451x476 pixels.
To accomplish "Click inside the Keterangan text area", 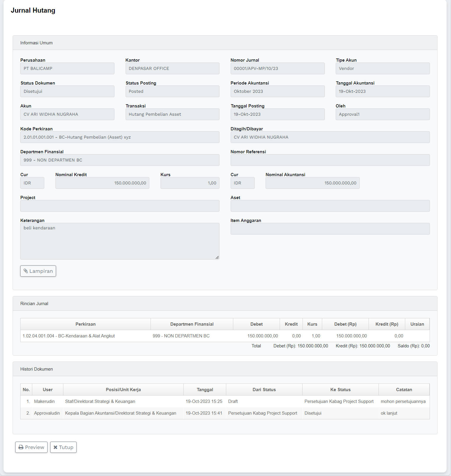I will [x=120, y=241].
